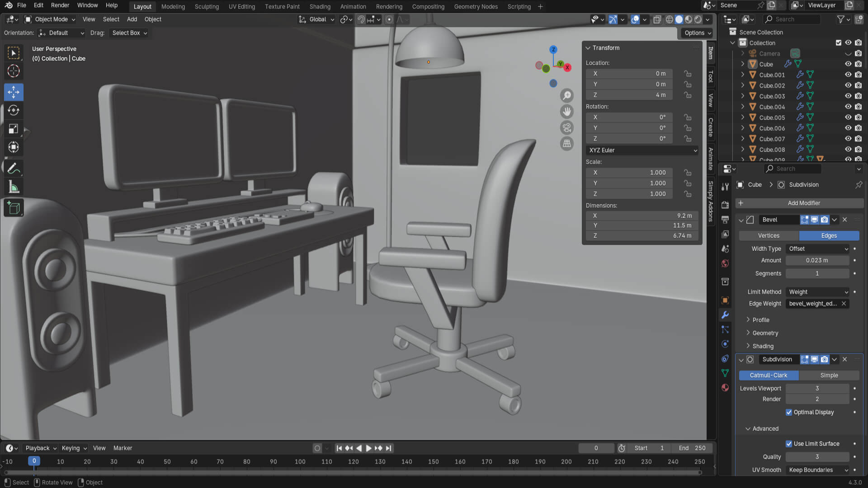Screen dimensions: 868x488
Task: Choose the Add Cube tool
Action: click(x=14, y=208)
